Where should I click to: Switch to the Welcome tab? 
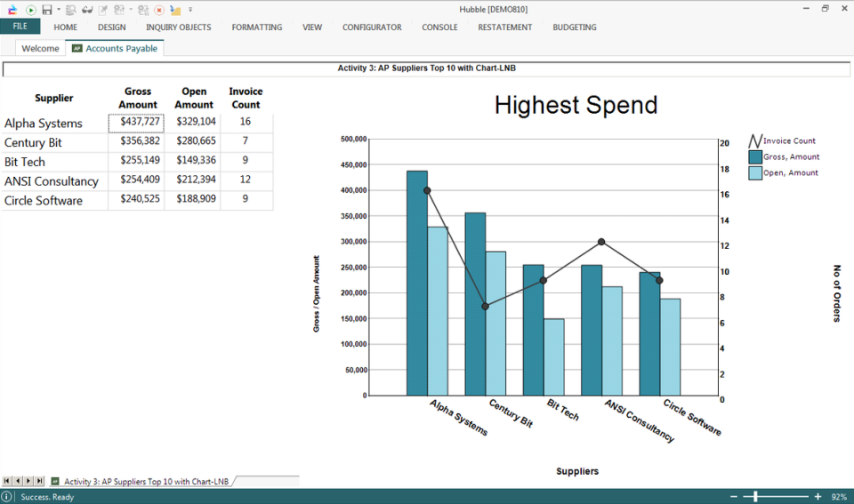coord(40,48)
